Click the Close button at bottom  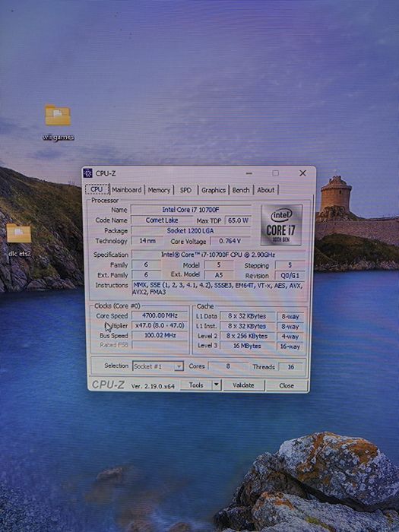(x=287, y=385)
